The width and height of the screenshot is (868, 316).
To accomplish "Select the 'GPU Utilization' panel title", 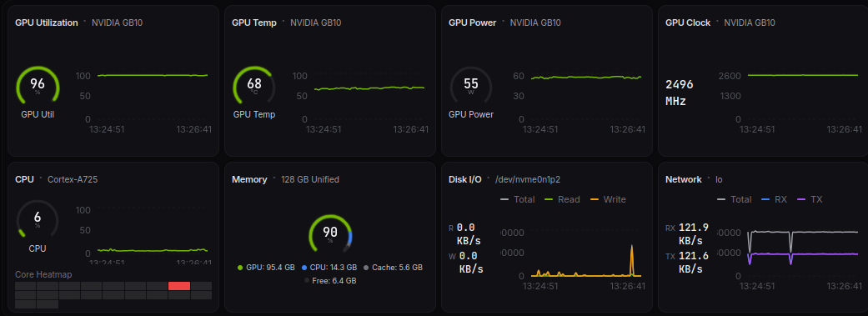I will [47, 23].
